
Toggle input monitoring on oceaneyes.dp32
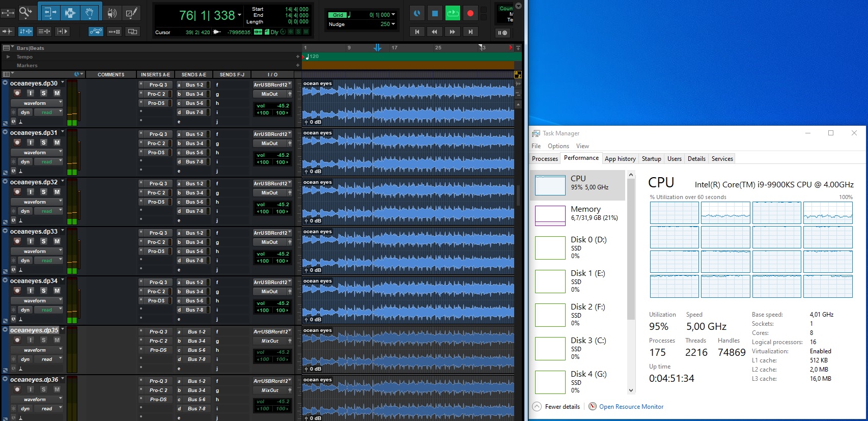(x=31, y=192)
